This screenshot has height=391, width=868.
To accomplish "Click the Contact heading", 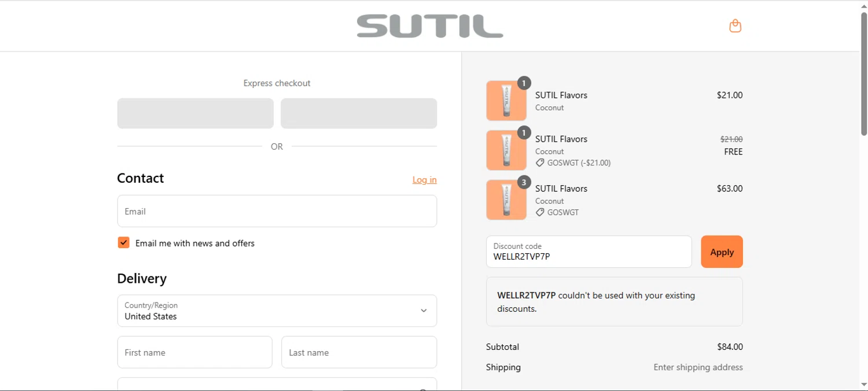I will pyautogui.click(x=141, y=178).
